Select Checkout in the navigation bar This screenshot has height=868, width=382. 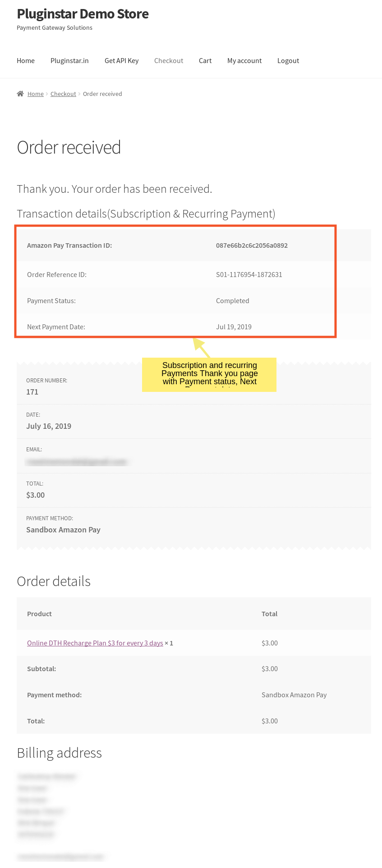[x=169, y=61]
